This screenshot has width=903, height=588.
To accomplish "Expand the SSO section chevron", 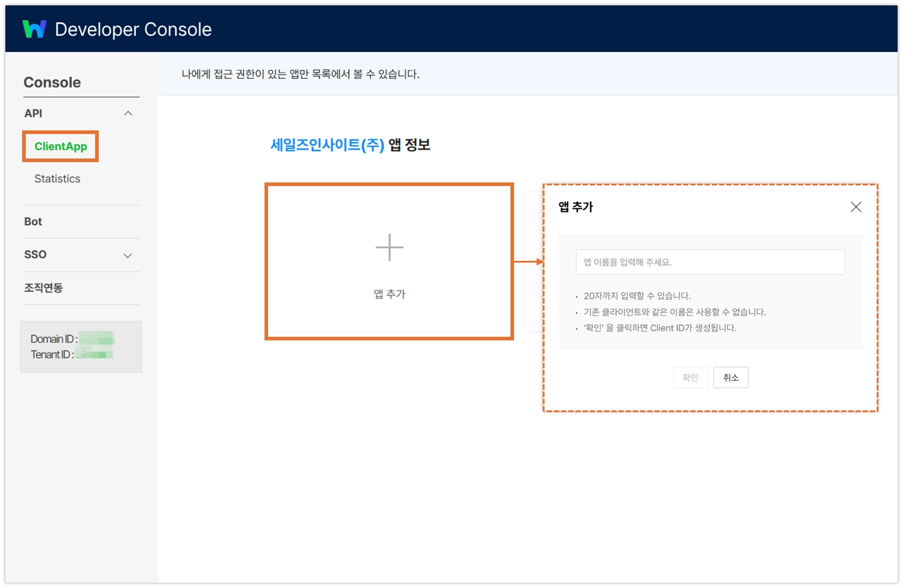I will (x=127, y=255).
